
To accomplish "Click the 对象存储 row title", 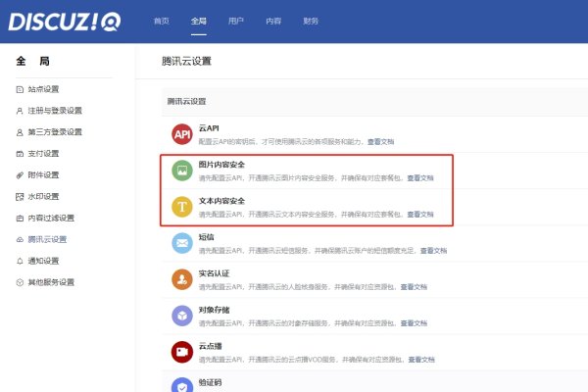I will click(x=214, y=310).
